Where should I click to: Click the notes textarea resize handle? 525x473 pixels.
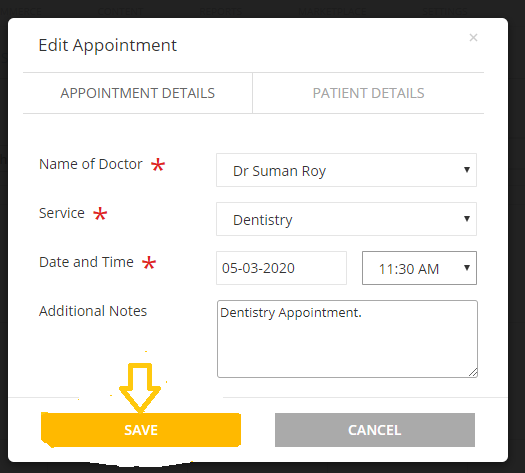pos(473,373)
